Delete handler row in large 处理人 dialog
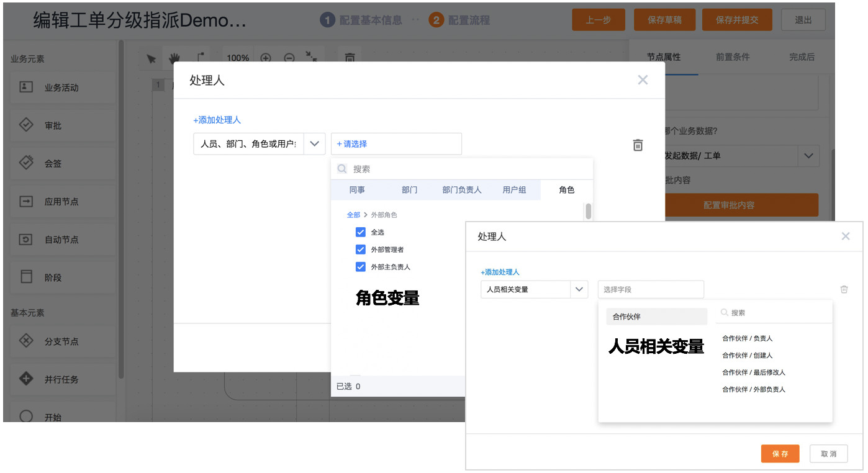This screenshot has height=473, width=868. pyautogui.click(x=638, y=145)
